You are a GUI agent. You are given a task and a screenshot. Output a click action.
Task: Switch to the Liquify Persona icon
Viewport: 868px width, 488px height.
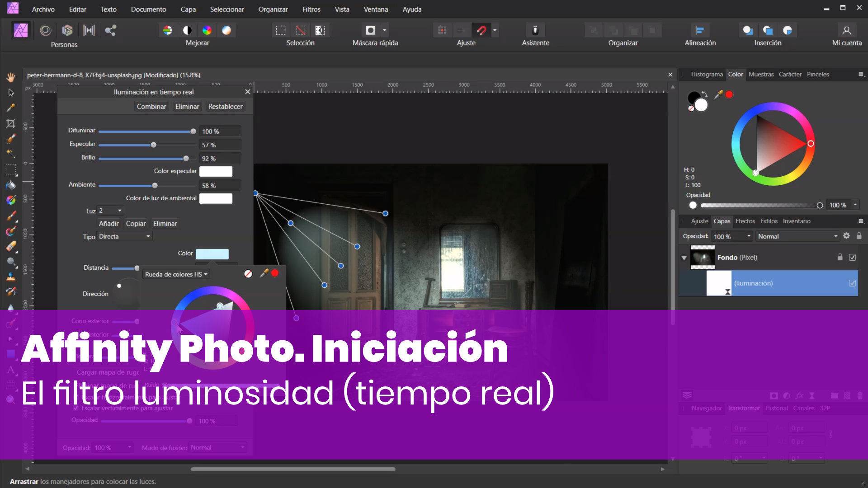click(45, 30)
